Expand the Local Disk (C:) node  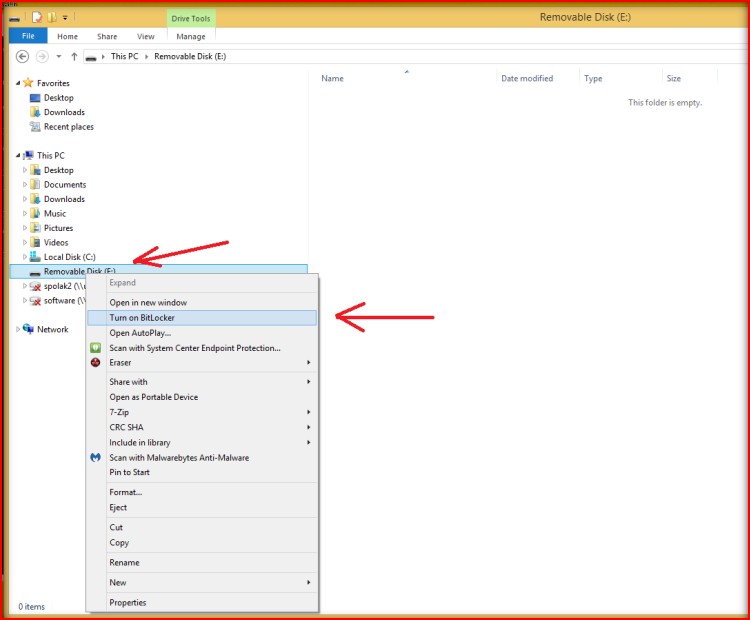pos(25,257)
